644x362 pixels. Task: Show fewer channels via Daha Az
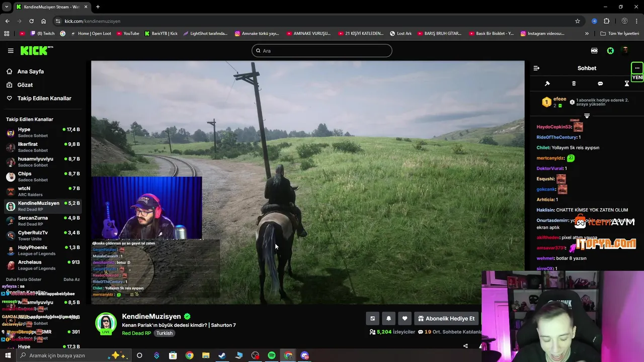(x=71, y=280)
